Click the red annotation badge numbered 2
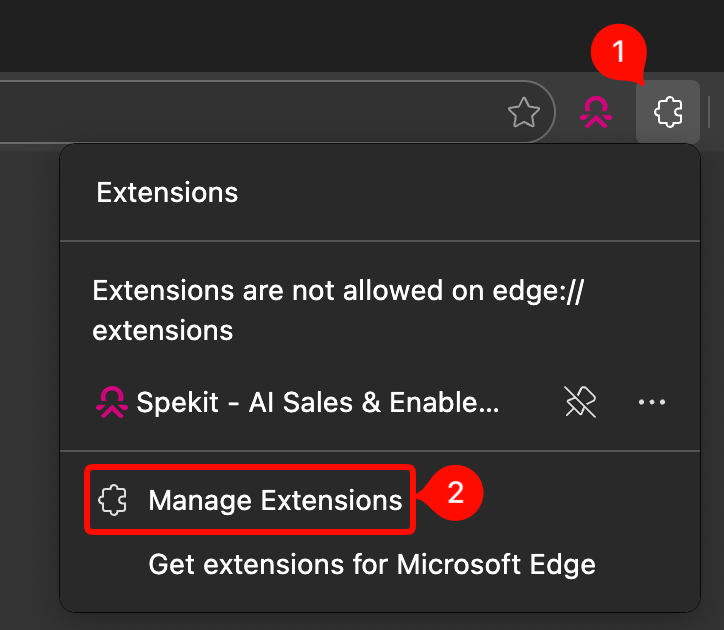Viewport: 724px width, 630px height. 455,494
